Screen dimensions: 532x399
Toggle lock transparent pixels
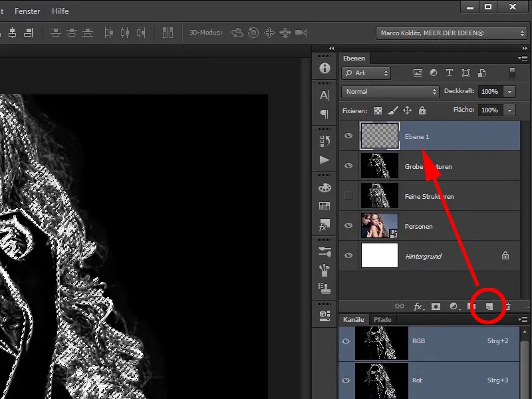[378, 110]
